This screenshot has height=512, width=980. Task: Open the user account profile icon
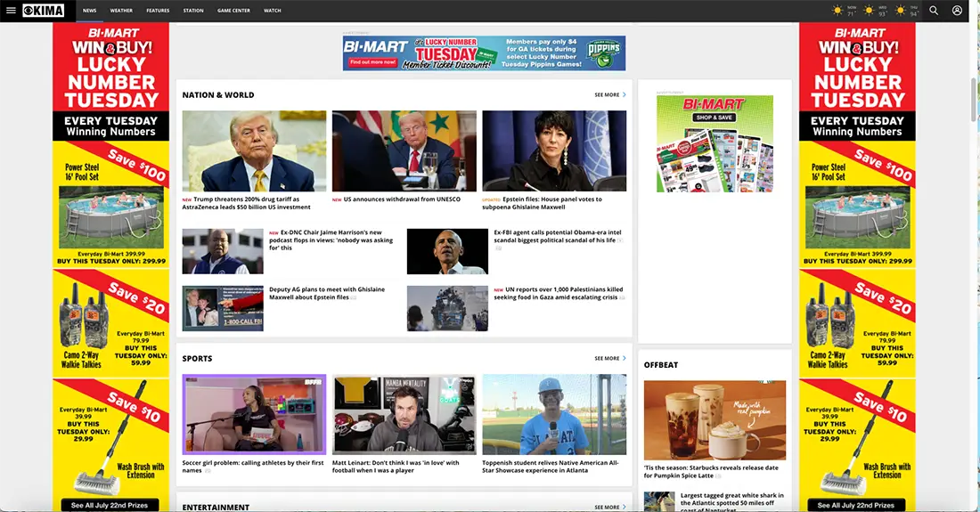957,10
